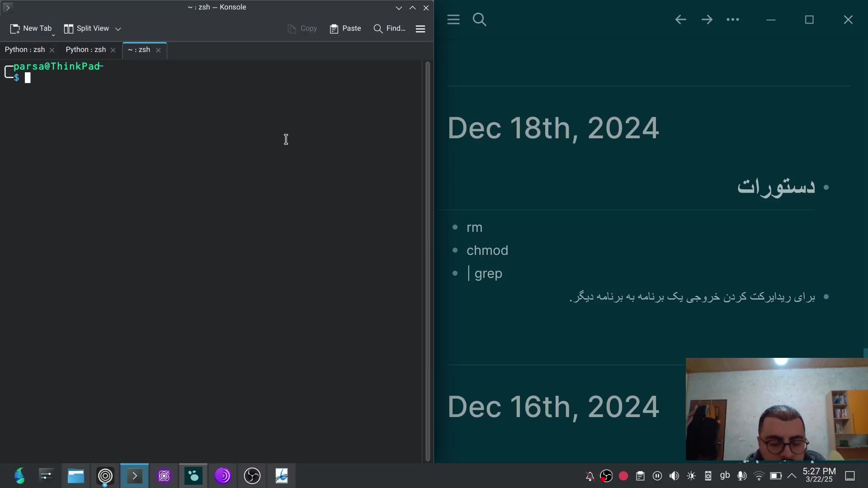Toggle the Wi-Fi network tray icon

point(759,476)
